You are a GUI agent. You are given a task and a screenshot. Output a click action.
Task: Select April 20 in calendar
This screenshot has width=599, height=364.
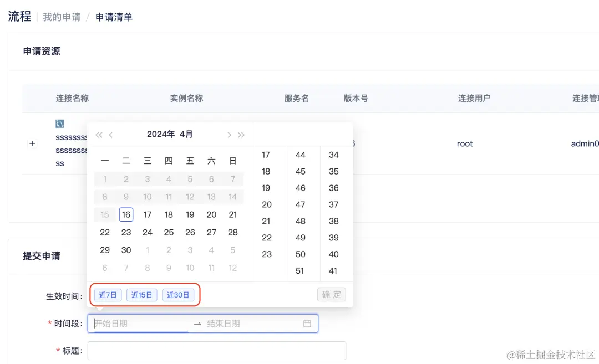coord(211,214)
